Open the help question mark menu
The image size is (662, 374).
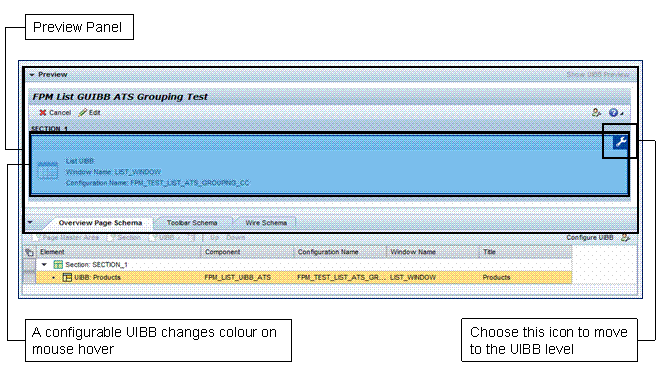616,113
